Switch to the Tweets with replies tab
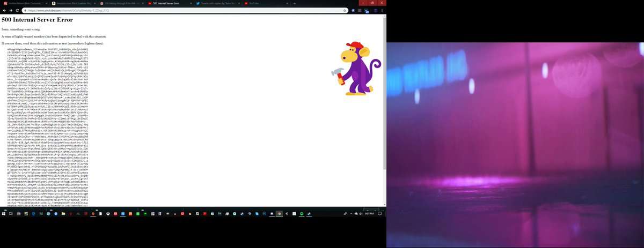The height and width of the screenshot is (248, 644). pyautogui.click(x=218, y=3)
